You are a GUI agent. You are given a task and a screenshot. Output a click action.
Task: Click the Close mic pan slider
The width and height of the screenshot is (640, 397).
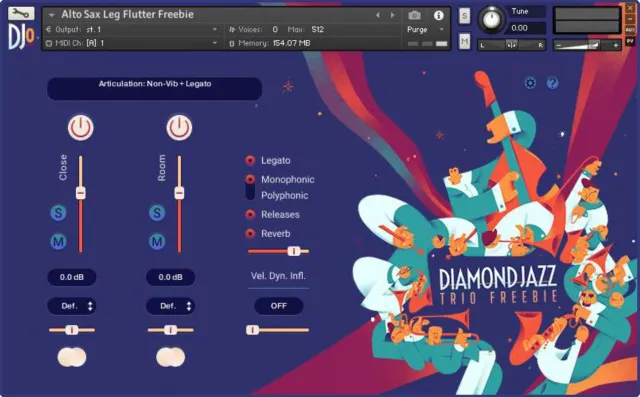(x=72, y=330)
